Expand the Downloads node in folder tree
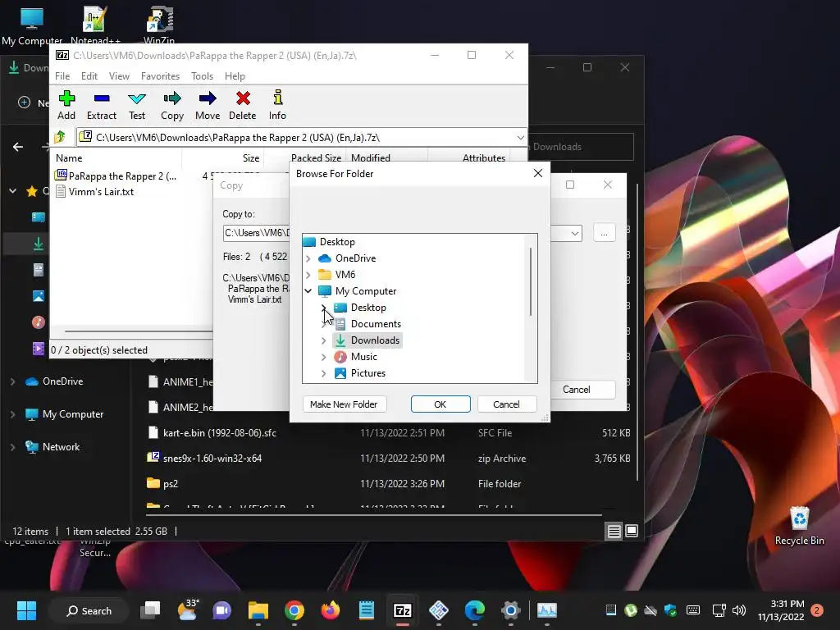The height and width of the screenshot is (630, 840). (323, 340)
